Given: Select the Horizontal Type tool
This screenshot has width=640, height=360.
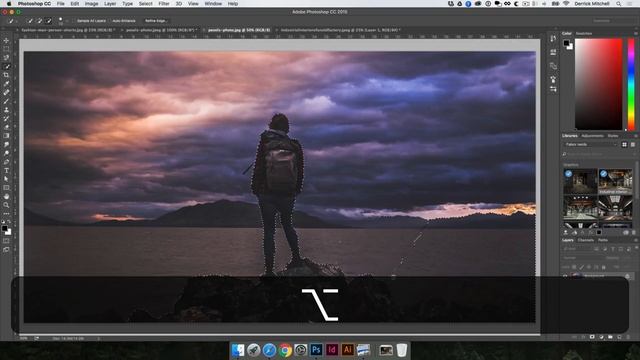Looking at the screenshot, I should point(6,171).
